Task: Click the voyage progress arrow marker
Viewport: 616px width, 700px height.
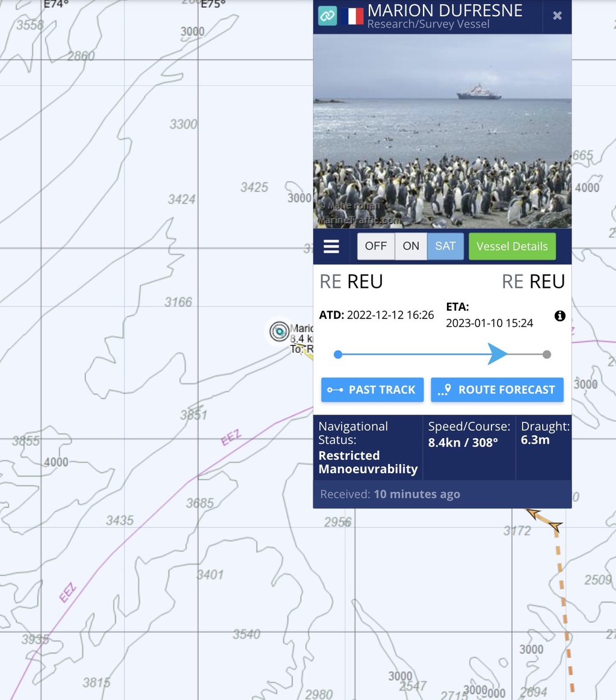Action: 497,354
